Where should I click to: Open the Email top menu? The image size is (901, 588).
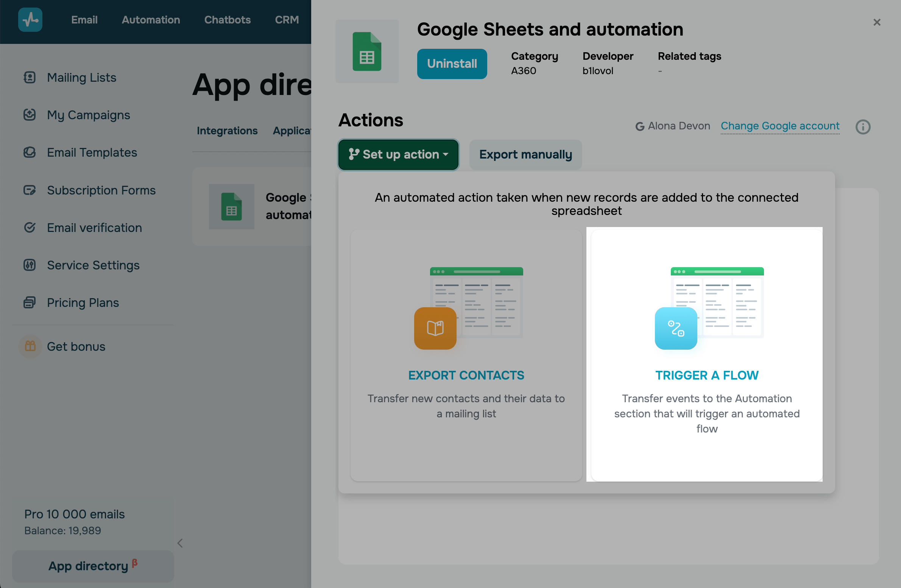[x=84, y=20]
